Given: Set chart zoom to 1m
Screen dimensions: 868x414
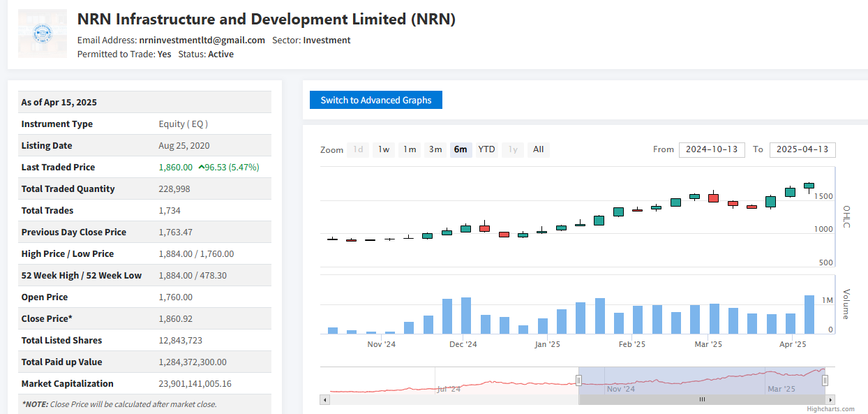Looking at the screenshot, I should (410, 149).
